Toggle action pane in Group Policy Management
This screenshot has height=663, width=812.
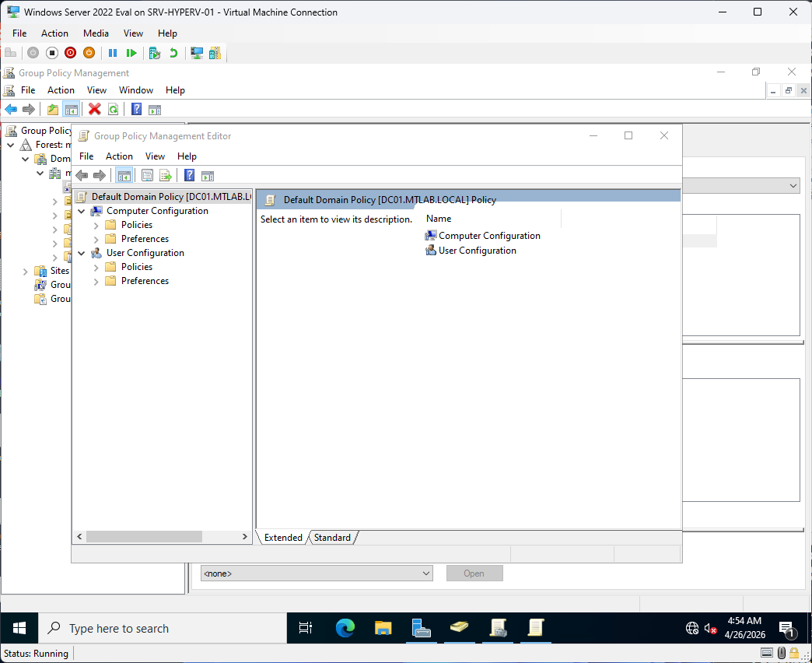point(154,109)
